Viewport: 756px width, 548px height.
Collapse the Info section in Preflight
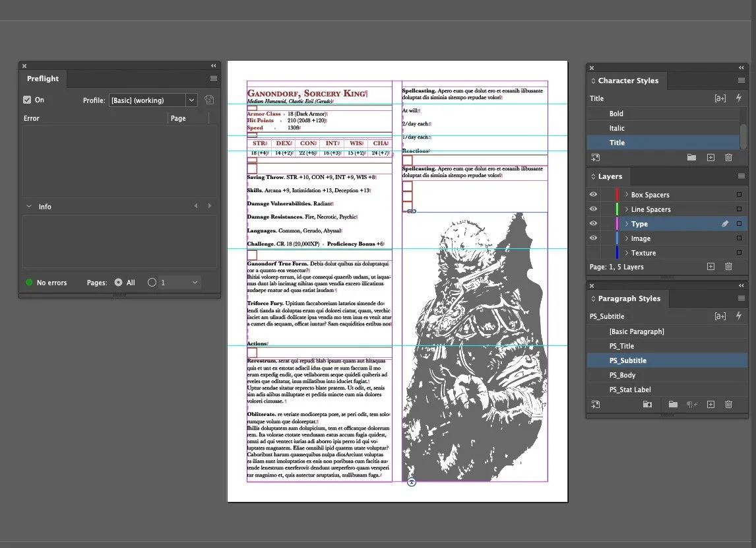tap(29, 206)
